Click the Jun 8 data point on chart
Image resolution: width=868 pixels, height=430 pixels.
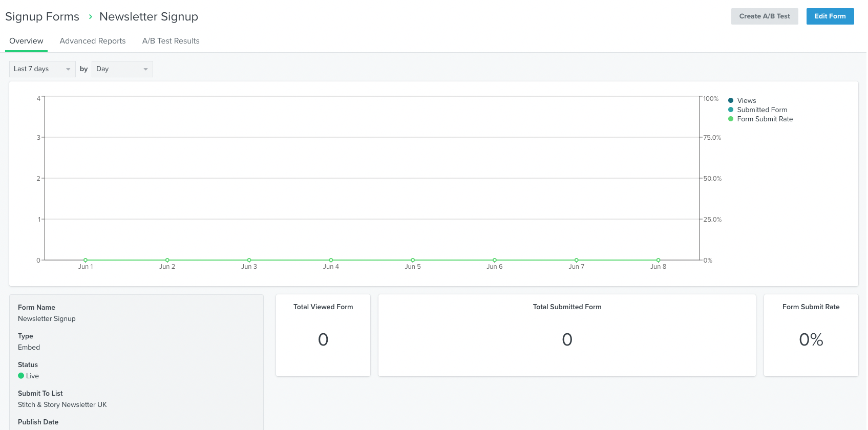[659, 260]
